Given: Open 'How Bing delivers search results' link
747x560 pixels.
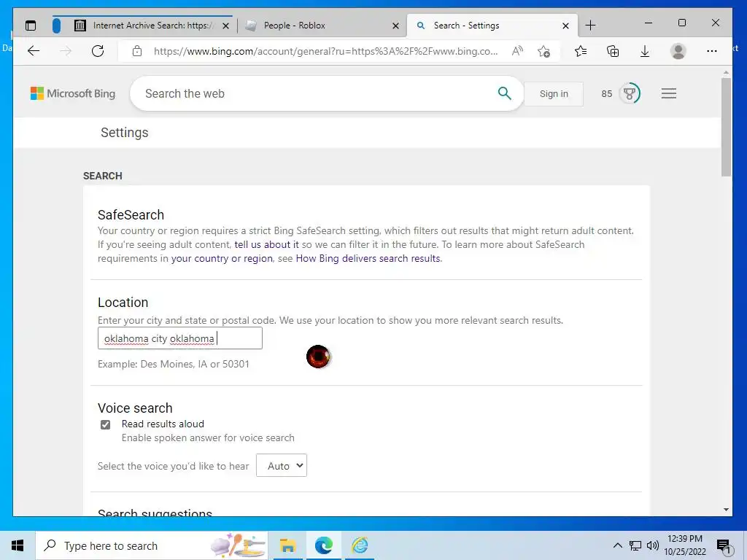Looking at the screenshot, I should point(368,258).
